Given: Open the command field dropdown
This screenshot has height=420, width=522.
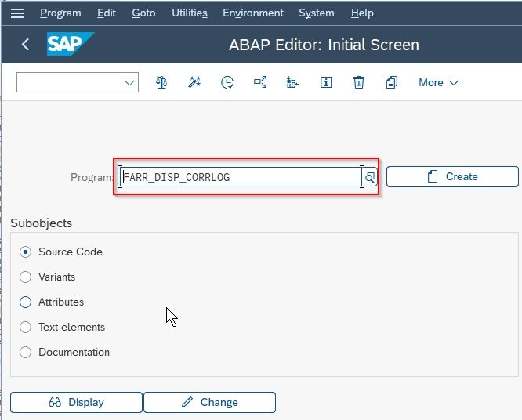Looking at the screenshot, I should (129, 82).
